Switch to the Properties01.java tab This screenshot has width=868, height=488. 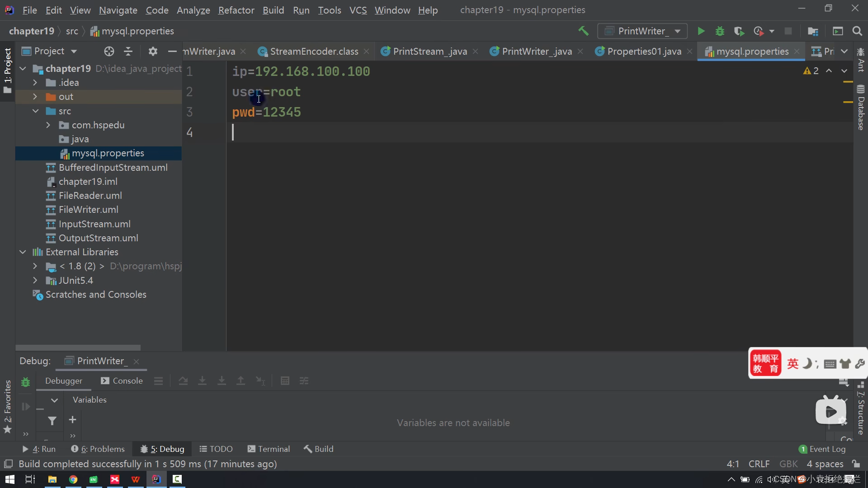644,52
